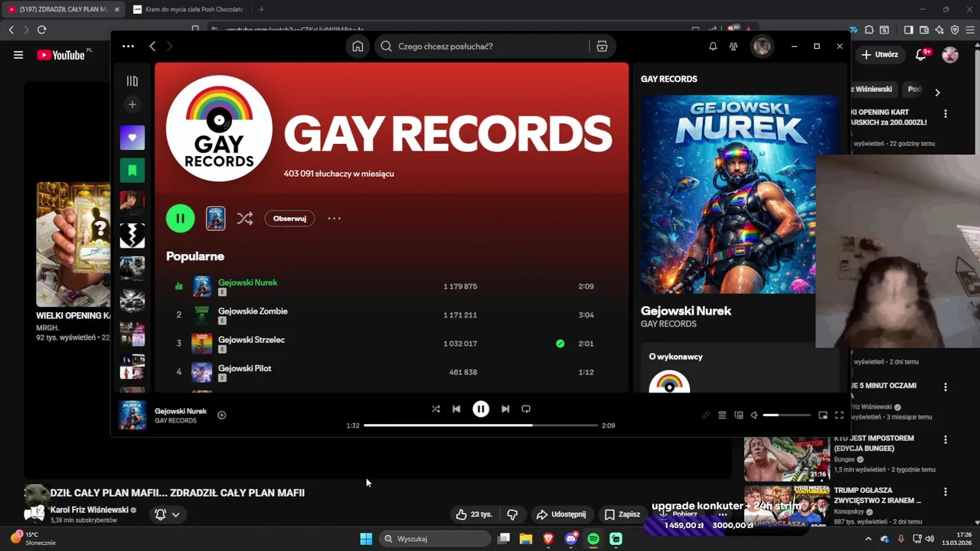Image resolution: width=980 pixels, height=551 pixels.
Task: Open the KTO JEST IMPOSTOREM video thumbnail
Action: (787, 459)
